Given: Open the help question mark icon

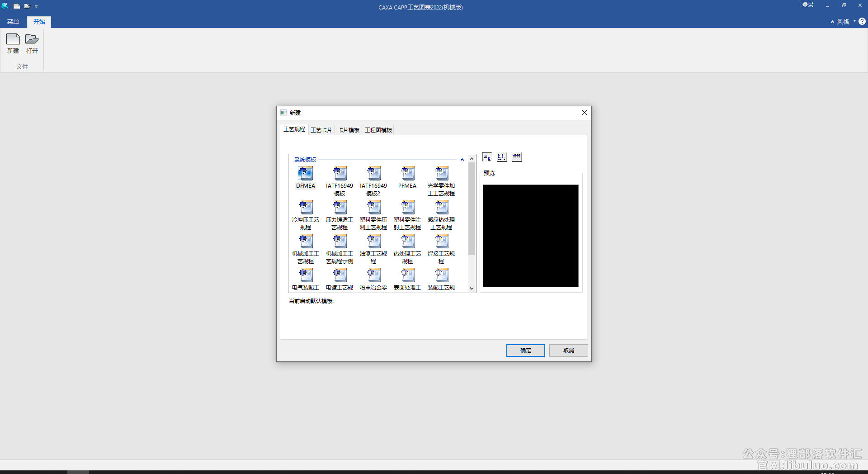Looking at the screenshot, I should 862,21.
